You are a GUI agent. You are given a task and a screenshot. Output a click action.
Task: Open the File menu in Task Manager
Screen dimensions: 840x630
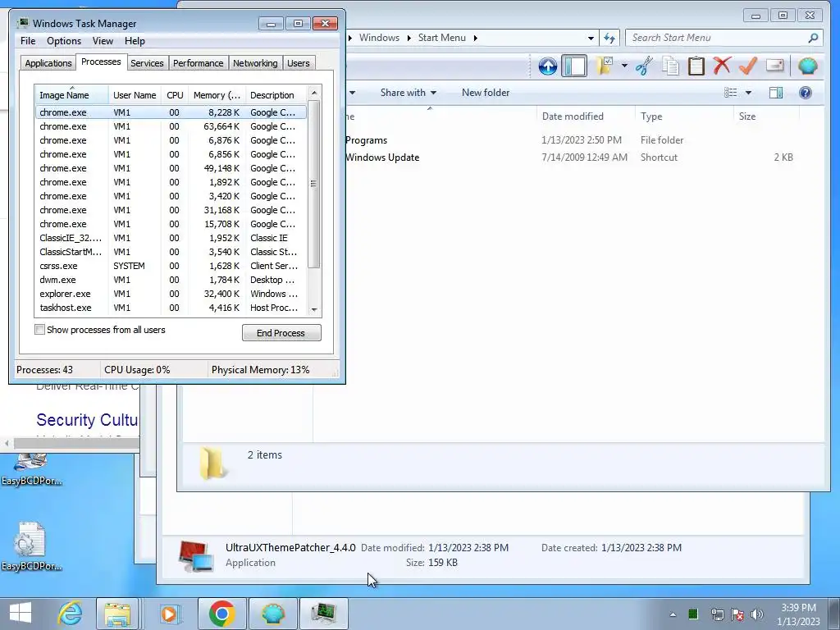pos(28,41)
